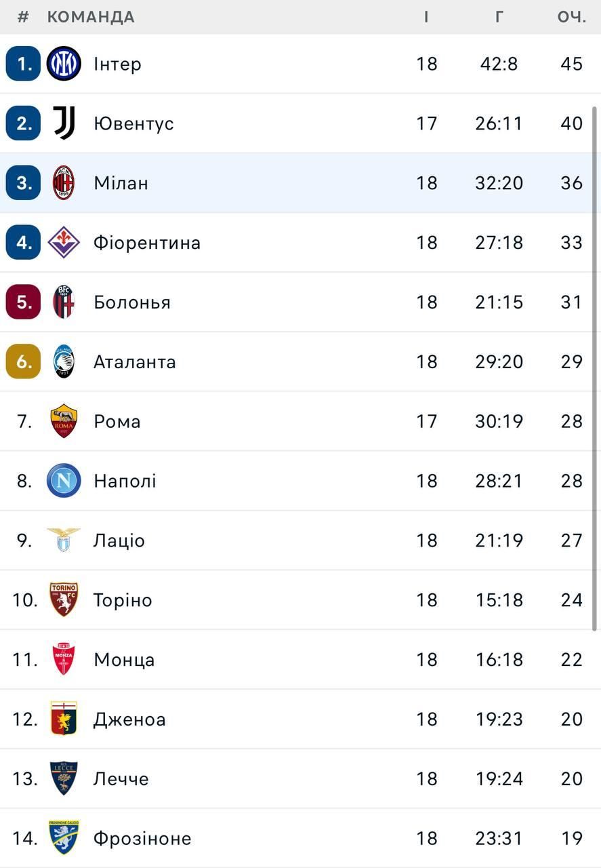This screenshot has width=601, height=868.
Task: Click the Atalanta club logo
Action: coord(64,361)
